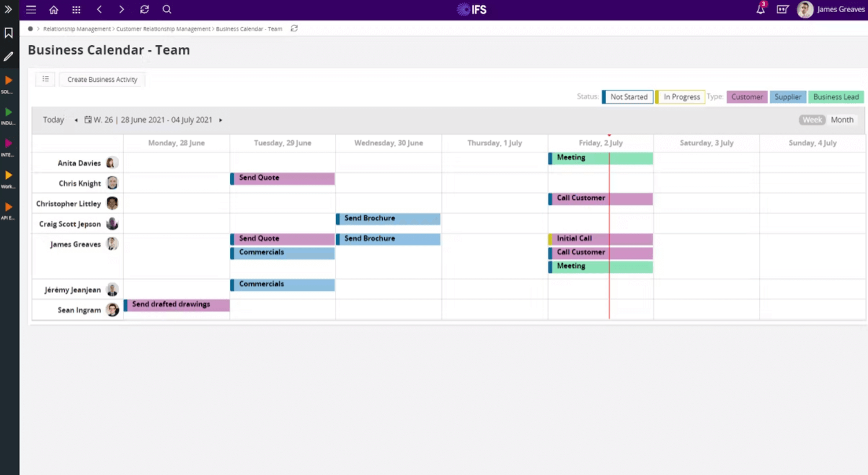868x475 pixels.
Task: Switch calendar to Month view
Action: coord(842,119)
